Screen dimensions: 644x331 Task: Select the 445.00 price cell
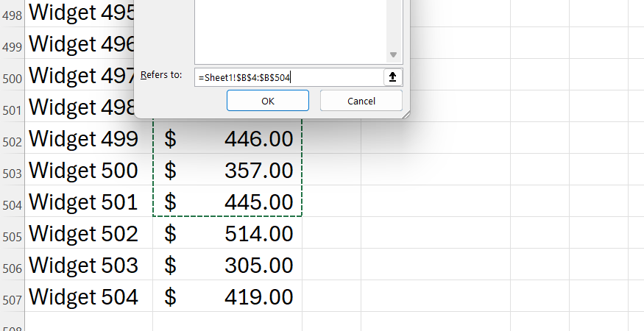coord(227,202)
